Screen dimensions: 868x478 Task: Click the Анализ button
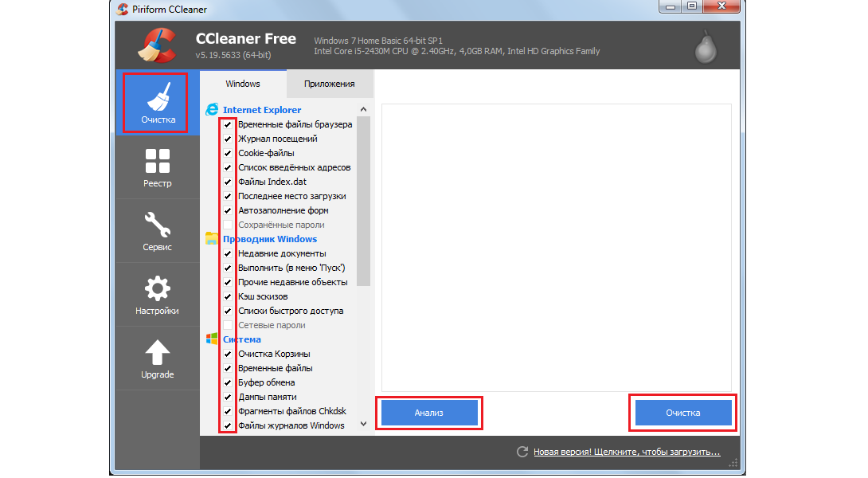pos(429,413)
